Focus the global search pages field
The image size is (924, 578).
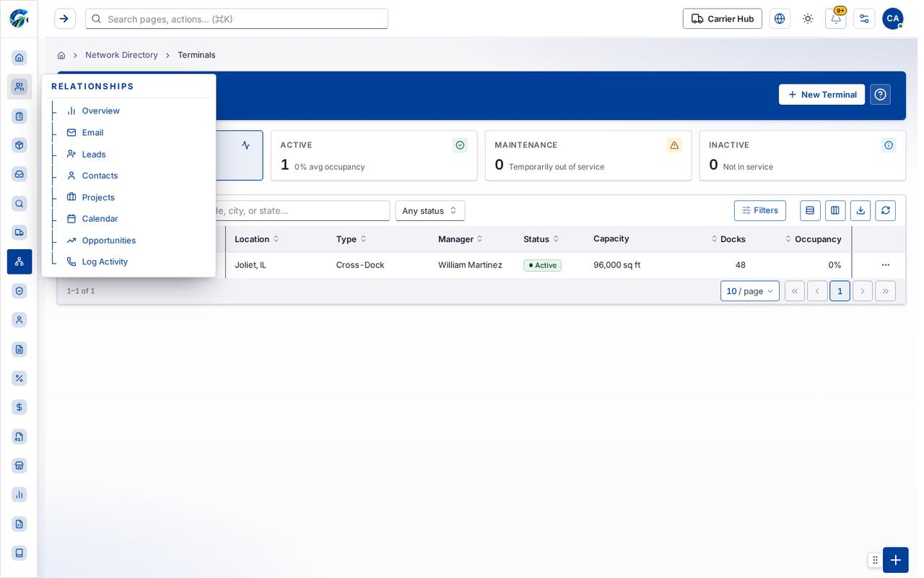point(237,19)
